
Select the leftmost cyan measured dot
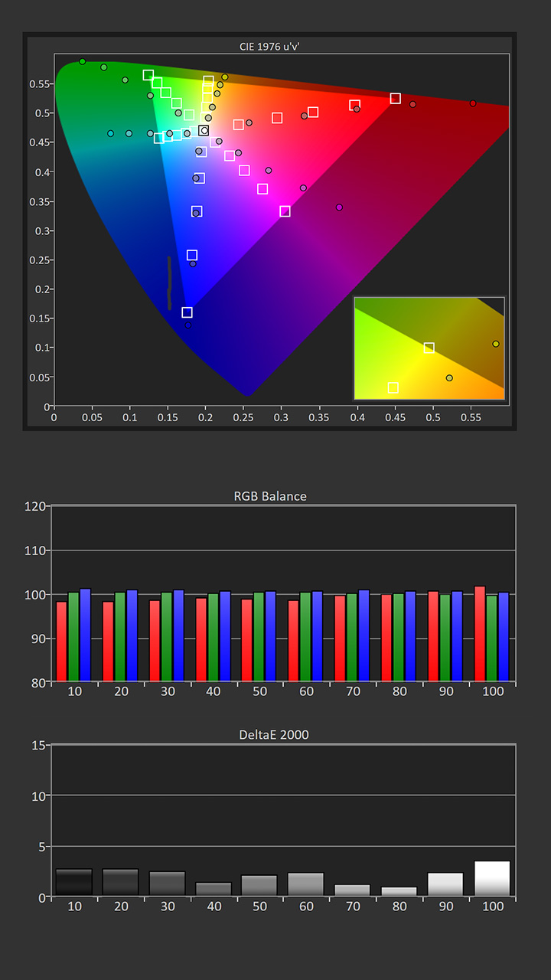coord(111,133)
